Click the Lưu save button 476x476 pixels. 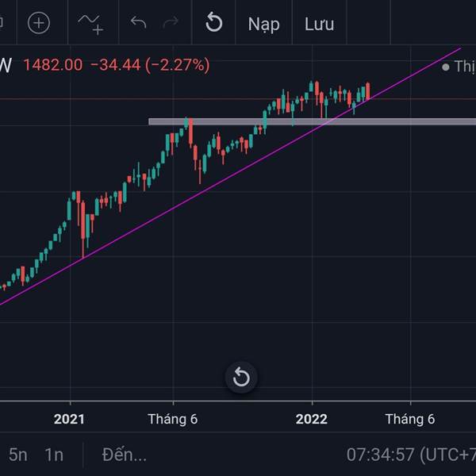click(319, 24)
